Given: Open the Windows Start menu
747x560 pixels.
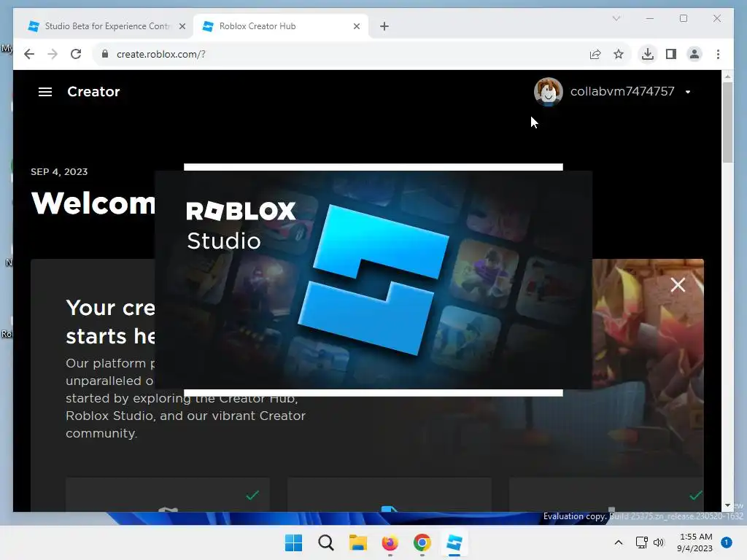Looking at the screenshot, I should tap(293, 542).
